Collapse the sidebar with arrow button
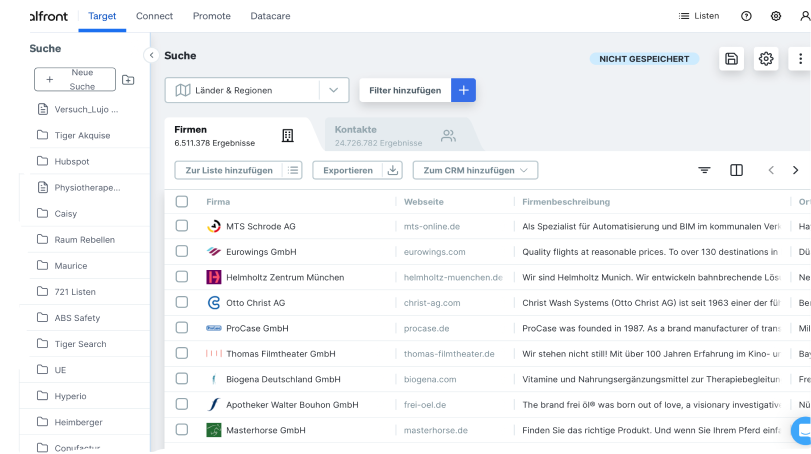 (x=151, y=55)
